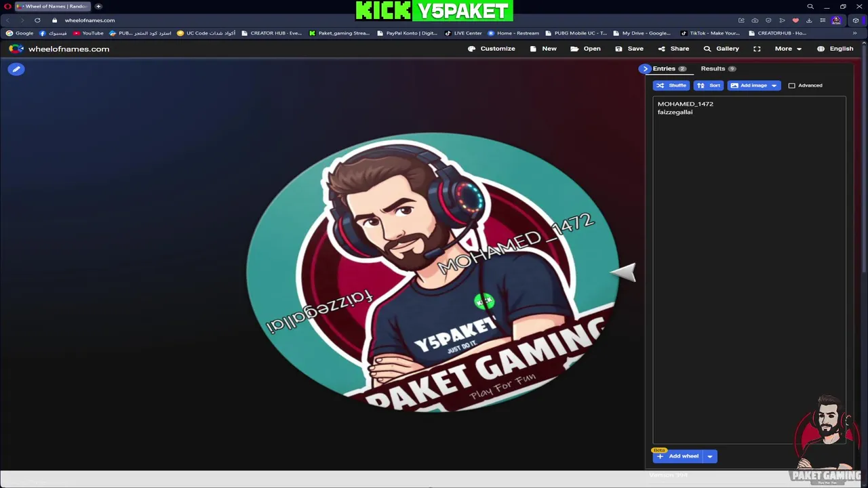Switch to the Entries tab
The image size is (868, 488).
pos(669,68)
